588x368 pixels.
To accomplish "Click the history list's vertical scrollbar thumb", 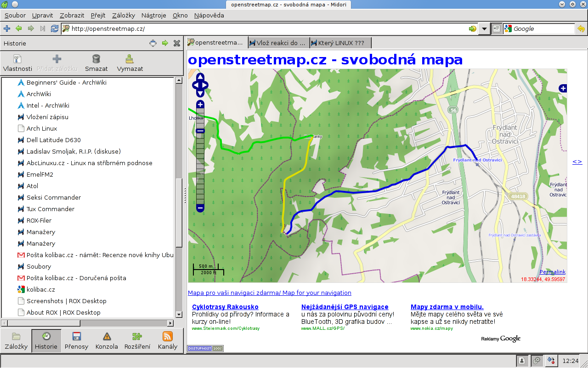I will (179, 212).
